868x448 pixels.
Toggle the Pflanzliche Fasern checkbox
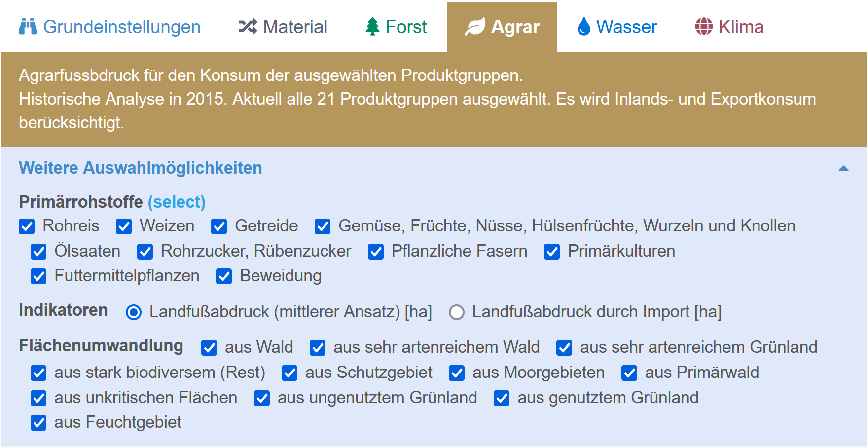tap(376, 252)
